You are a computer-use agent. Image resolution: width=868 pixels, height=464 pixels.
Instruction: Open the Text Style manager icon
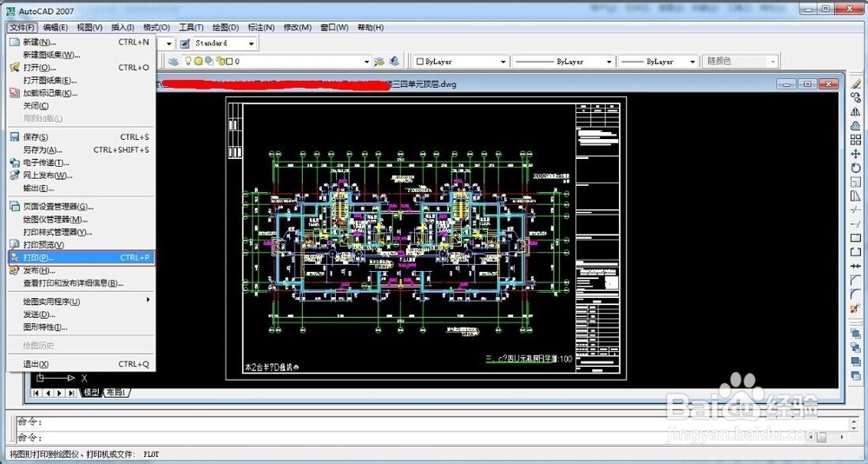(x=186, y=43)
